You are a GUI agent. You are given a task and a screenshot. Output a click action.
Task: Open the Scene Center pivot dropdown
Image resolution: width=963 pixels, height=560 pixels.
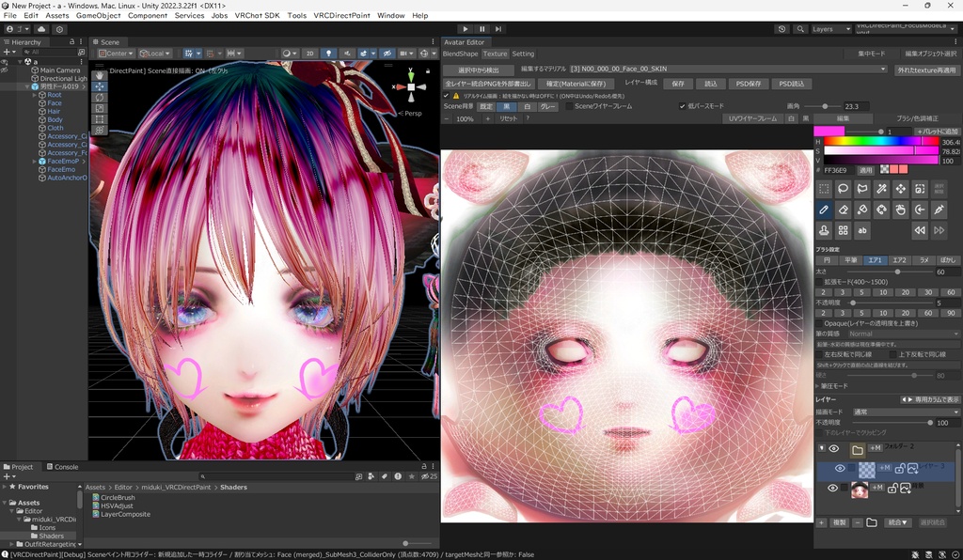point(116,54)
